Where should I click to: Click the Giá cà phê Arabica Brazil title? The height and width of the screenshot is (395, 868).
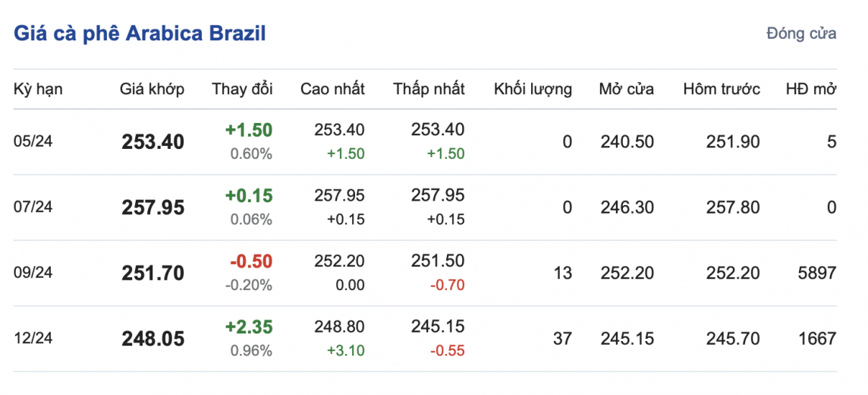point(140,33)
